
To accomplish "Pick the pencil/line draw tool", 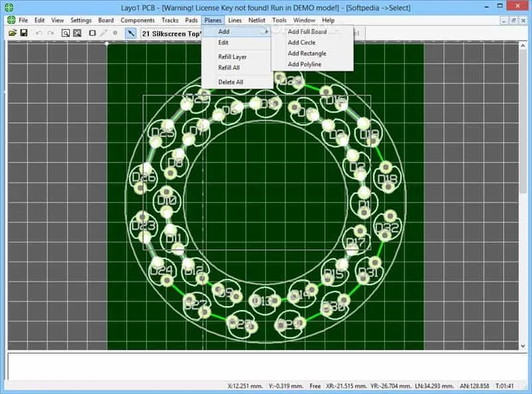I will (103, 33).
